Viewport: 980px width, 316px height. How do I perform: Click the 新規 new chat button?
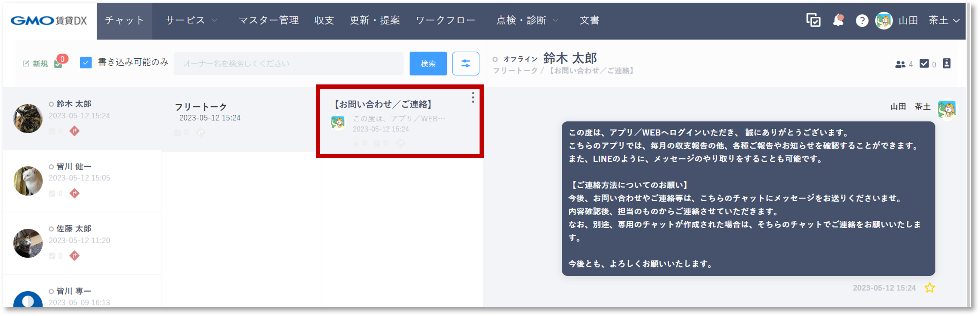[x=36, y=64]
